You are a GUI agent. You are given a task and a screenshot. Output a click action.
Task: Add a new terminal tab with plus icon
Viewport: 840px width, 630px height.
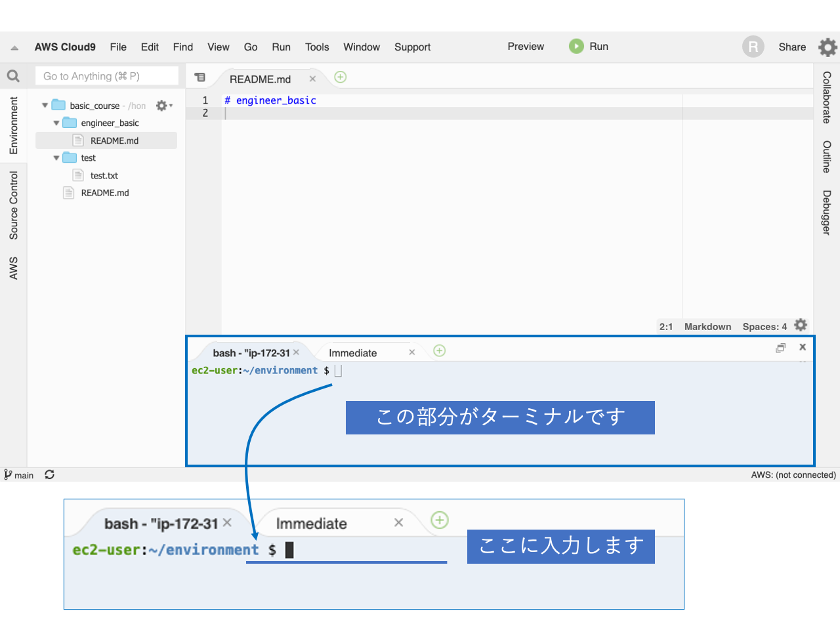pyautogui.click(x=440, y=350)
